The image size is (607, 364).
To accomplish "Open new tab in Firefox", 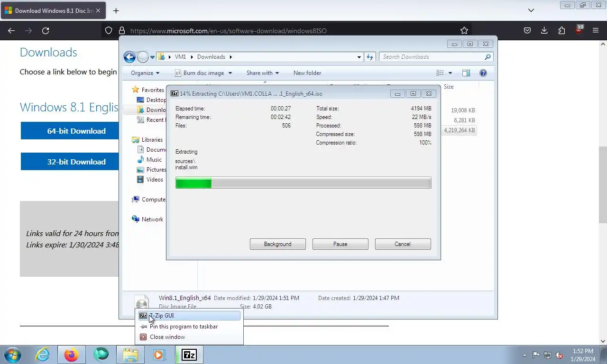I will [x=116, y=10].
